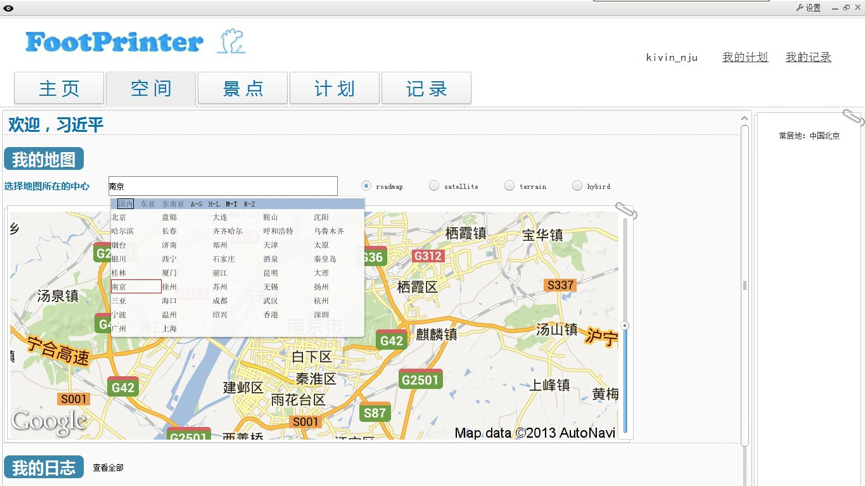Select the satellite map type
The image size is (865, 486).
[x=434, y=186]
